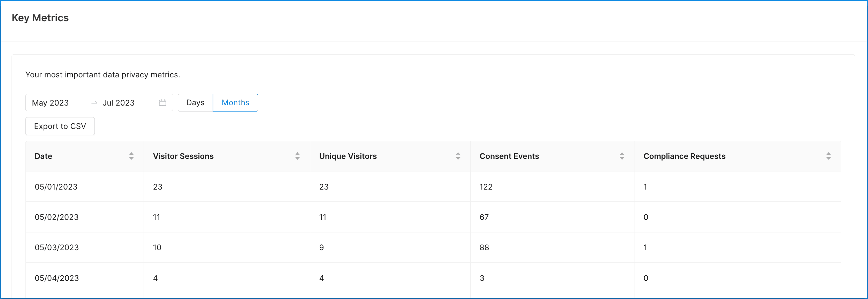Click the Key Metrics page heading
Screen dimensions: 868x299
(x=40, y=18)
